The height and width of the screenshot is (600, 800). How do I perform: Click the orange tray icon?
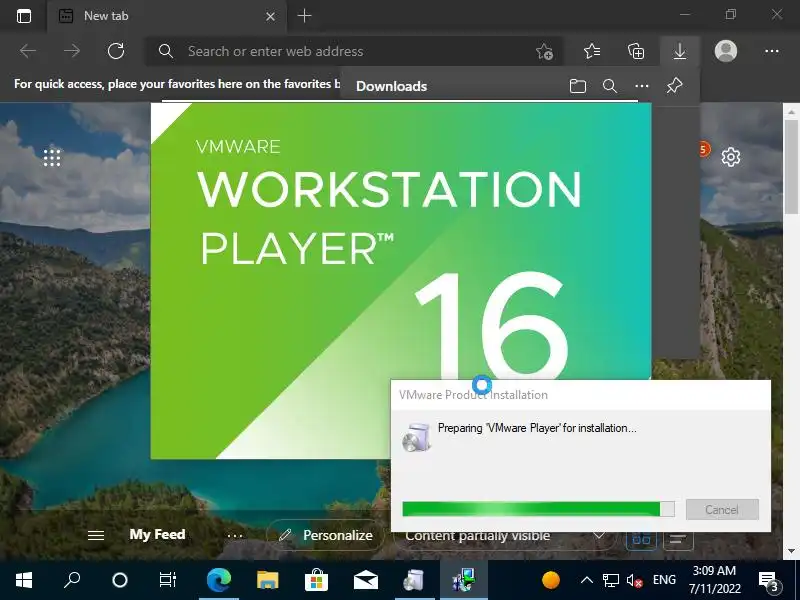click(x=551, y=580)
